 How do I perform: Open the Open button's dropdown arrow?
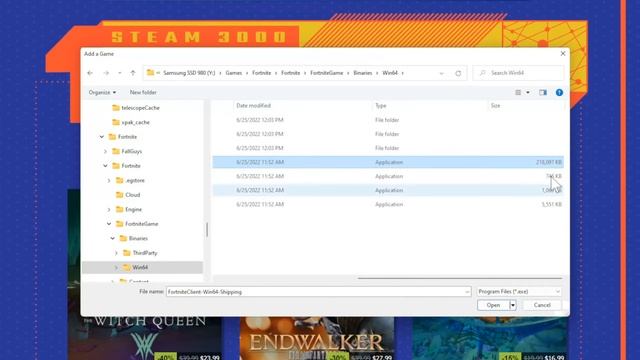point(513,305)
